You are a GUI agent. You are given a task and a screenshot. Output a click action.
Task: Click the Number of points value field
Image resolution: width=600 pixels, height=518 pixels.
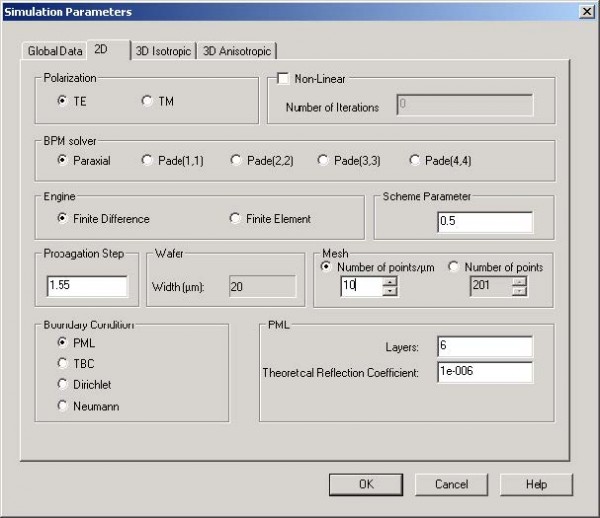click(491, 286)
